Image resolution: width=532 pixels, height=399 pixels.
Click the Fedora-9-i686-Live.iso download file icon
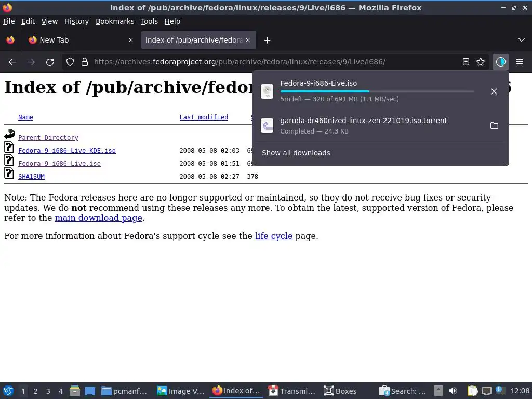pos(267,91)
